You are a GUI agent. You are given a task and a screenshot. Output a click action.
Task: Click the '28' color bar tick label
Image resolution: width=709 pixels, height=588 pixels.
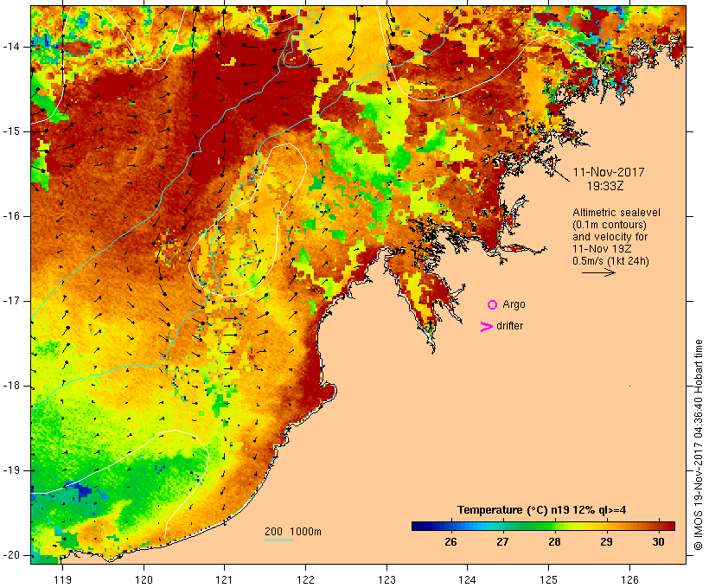[x=554, y=542]
